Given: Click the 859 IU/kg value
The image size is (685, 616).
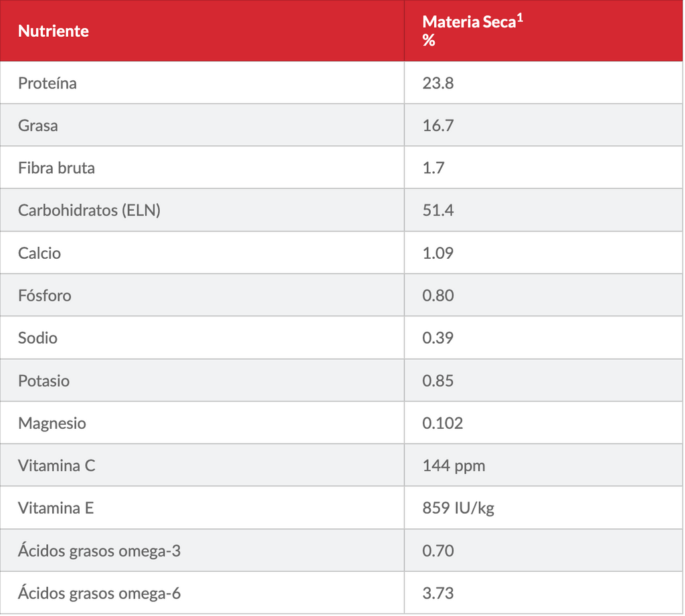Looking at the screenshot, I should point(458,508).
